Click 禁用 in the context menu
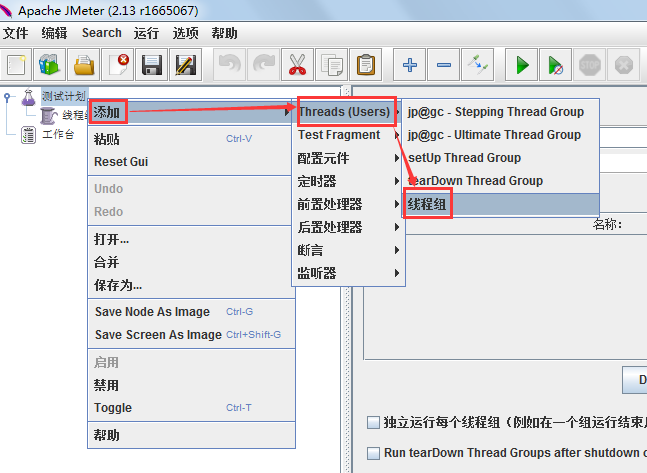 coord(190,385)
